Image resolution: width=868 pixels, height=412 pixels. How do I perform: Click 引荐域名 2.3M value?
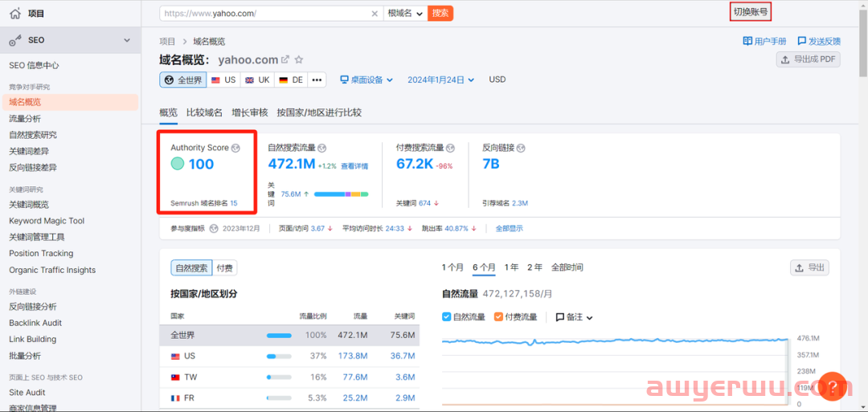point(520,203)
